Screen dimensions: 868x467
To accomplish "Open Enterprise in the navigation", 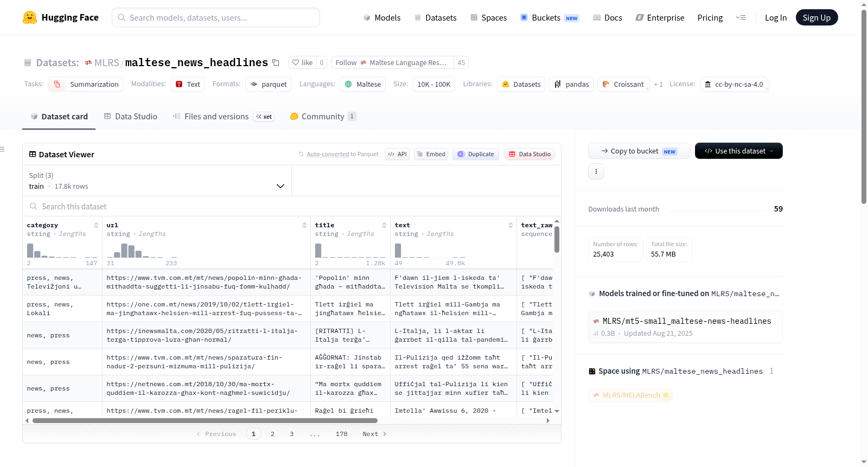I will click(x=660, y=17).
